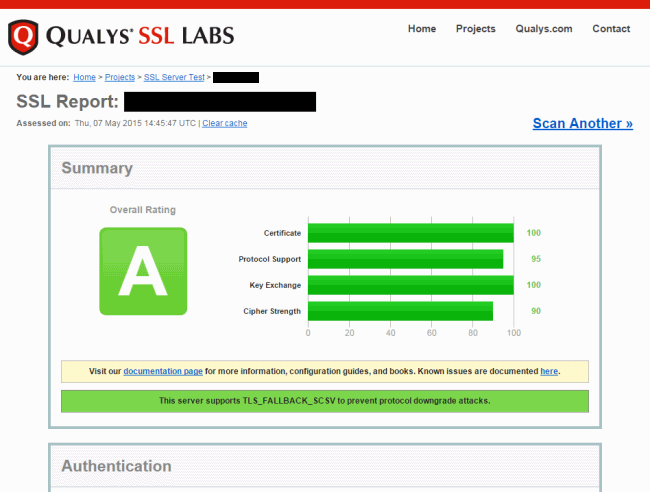Click the green overall rating A badge
Viewport: 650px width, 492px height.
[x=143, y=271]
